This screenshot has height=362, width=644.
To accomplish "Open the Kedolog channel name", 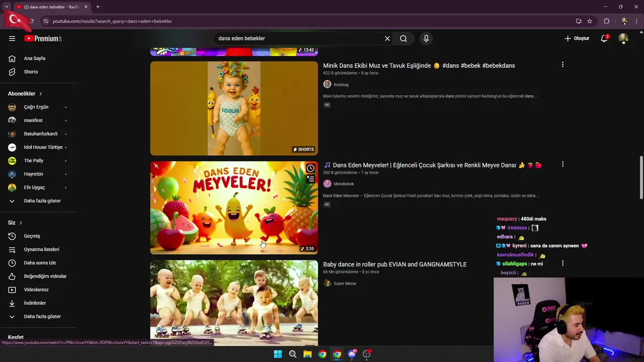I will click(341, 84).
